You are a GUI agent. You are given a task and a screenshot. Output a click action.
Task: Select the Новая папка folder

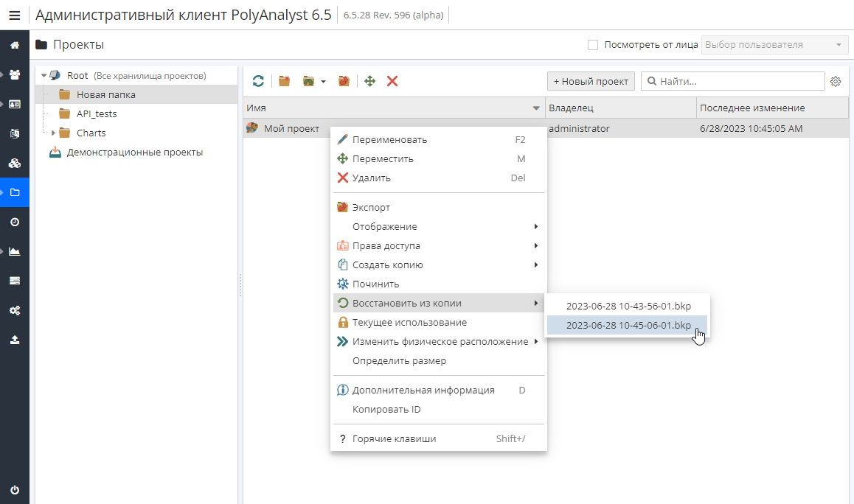coord(105,95)
